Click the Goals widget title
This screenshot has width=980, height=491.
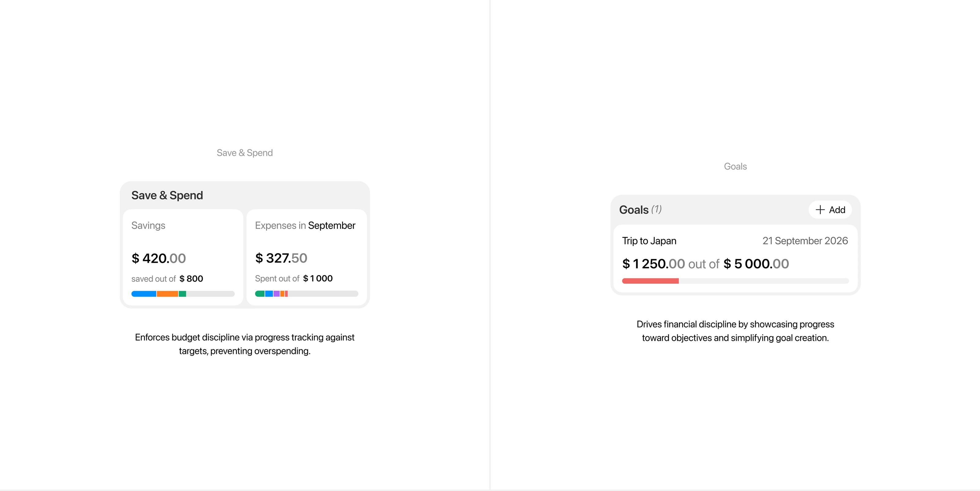tap(633, 210)
